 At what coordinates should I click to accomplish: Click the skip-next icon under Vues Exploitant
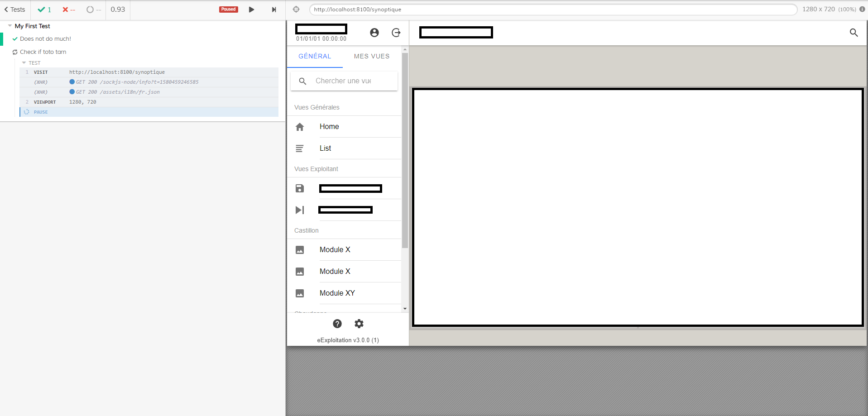click(x=300, y=210)
